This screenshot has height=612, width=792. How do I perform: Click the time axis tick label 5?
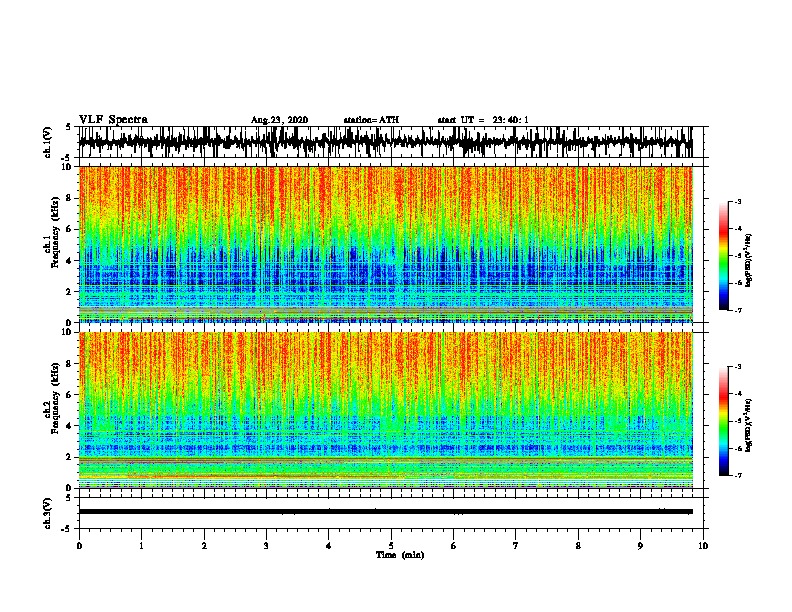click(391, 546)
